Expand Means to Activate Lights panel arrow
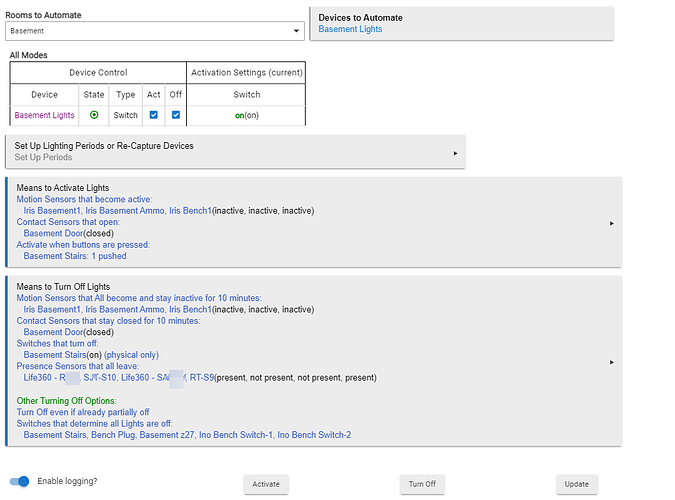 tap(611, 223)
